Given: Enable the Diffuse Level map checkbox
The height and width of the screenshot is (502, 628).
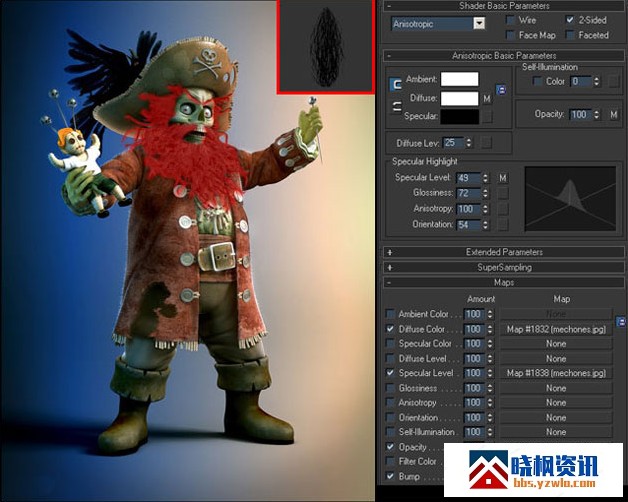Looking at the screenshot, I should coord(390,359).
